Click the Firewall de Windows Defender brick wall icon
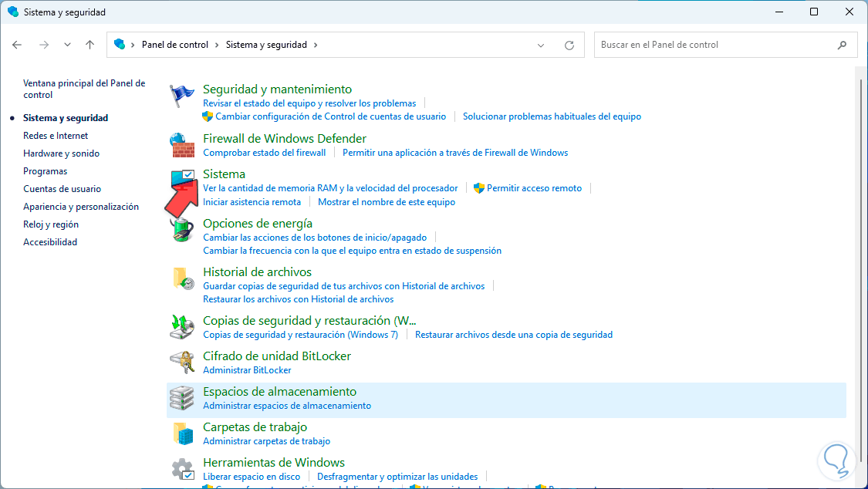 pos(181,145)
